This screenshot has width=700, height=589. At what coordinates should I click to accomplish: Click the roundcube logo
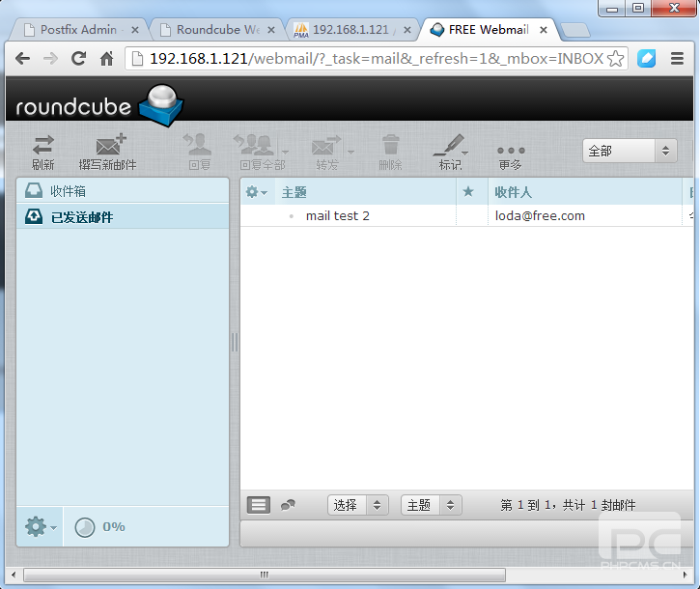click(x=99, y=105)
